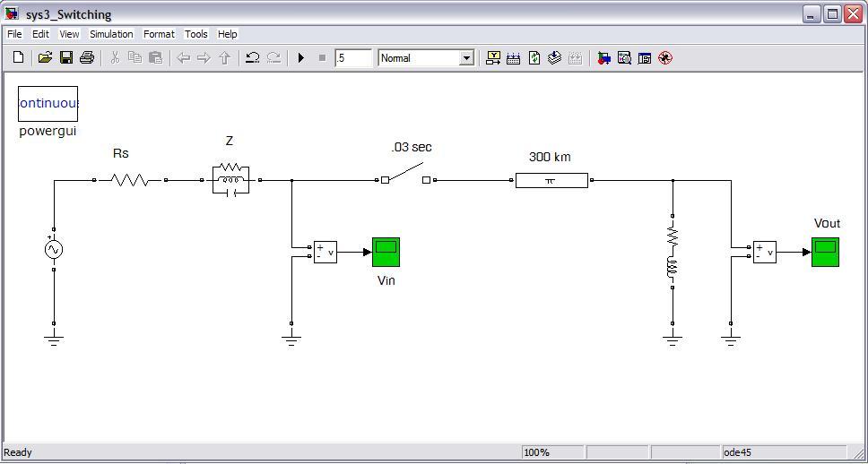Viewport: 868px width, 464px height.
Task: Select the Vout scope block
Action: pos(825,253)
